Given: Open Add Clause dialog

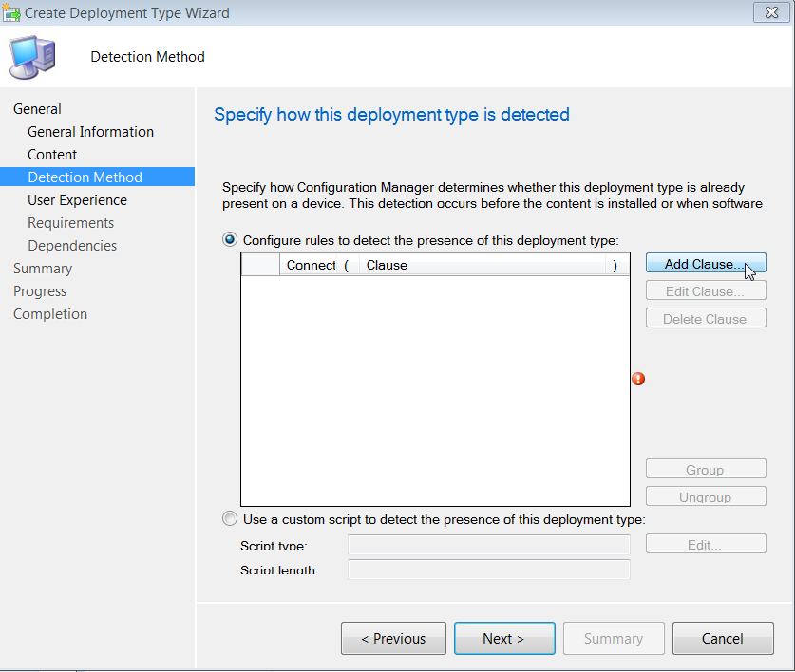Looking at the screenshot, I should (x=706, y=263).
